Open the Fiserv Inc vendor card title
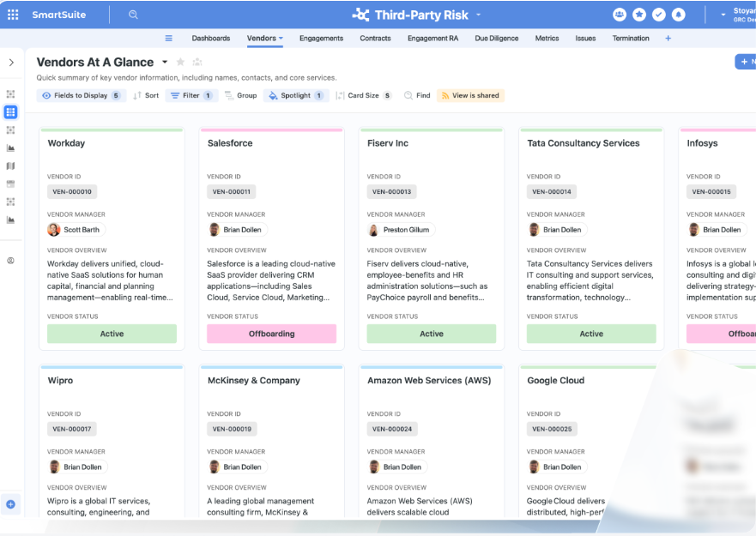 click(388, 143)
